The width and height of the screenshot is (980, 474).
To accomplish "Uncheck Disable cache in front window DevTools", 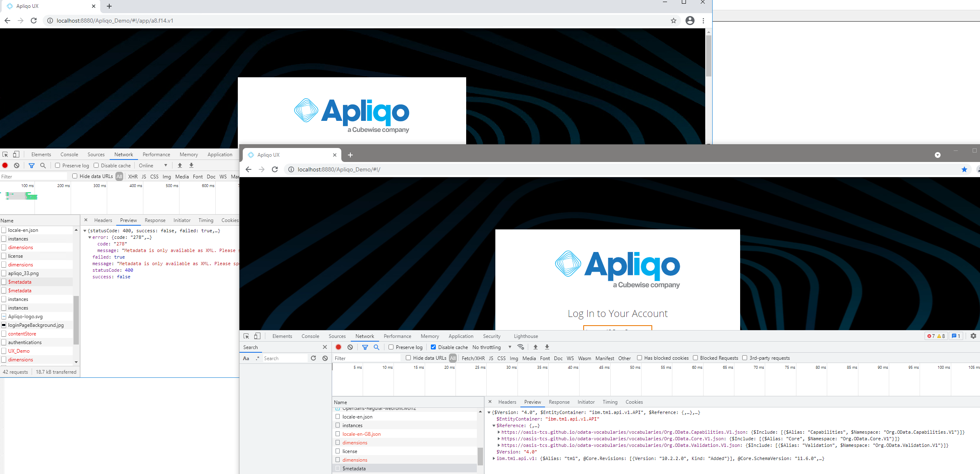I will [433, 347].
